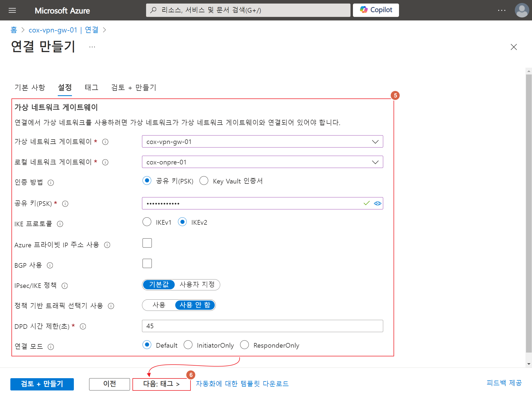Select the IKEv1 radio button
The image size is (532, 400).
coord(147,222)
